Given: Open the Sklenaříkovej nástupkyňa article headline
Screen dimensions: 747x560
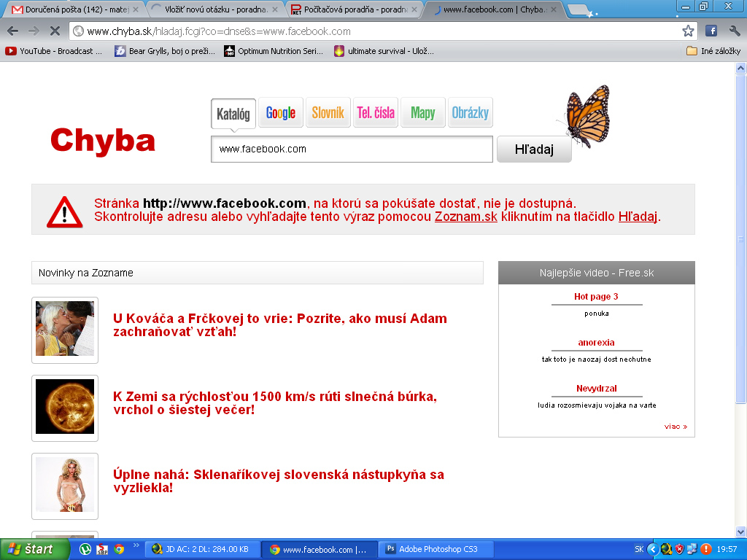Looking at the screenshot, I should click(x=279, y=481).
